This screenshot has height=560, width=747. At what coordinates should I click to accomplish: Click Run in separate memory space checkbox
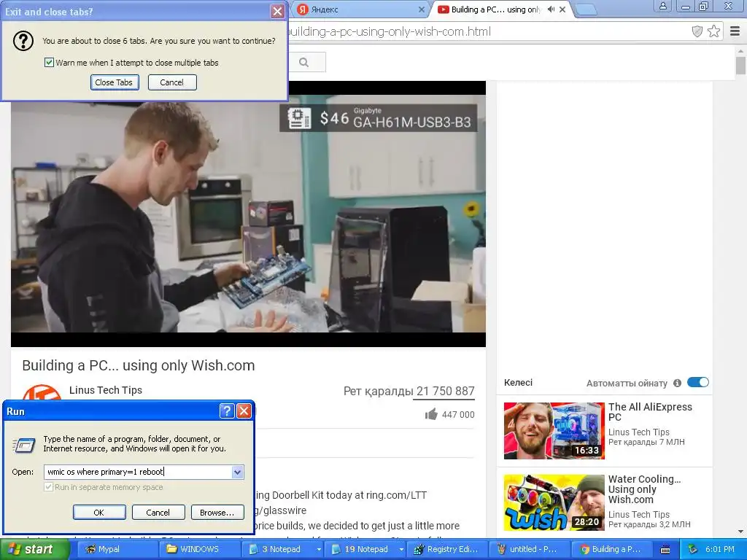[48, 487]
